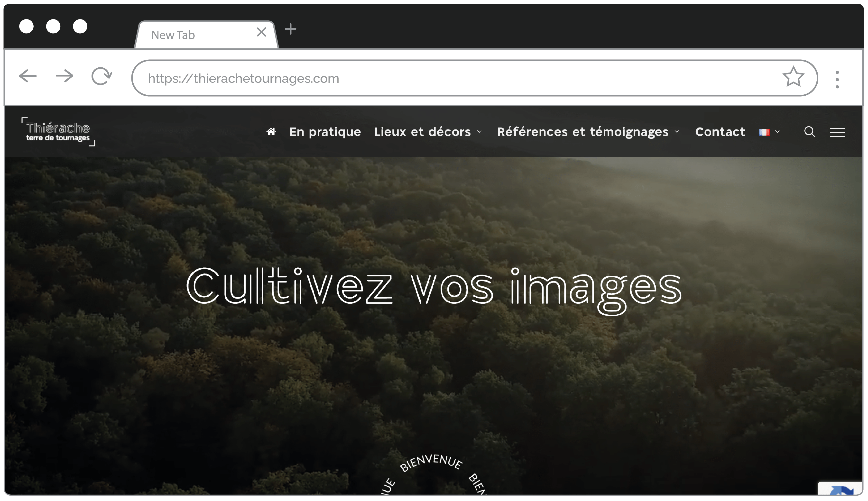
Task: Open the hamburger menu icon
Action: click(837, 132)
